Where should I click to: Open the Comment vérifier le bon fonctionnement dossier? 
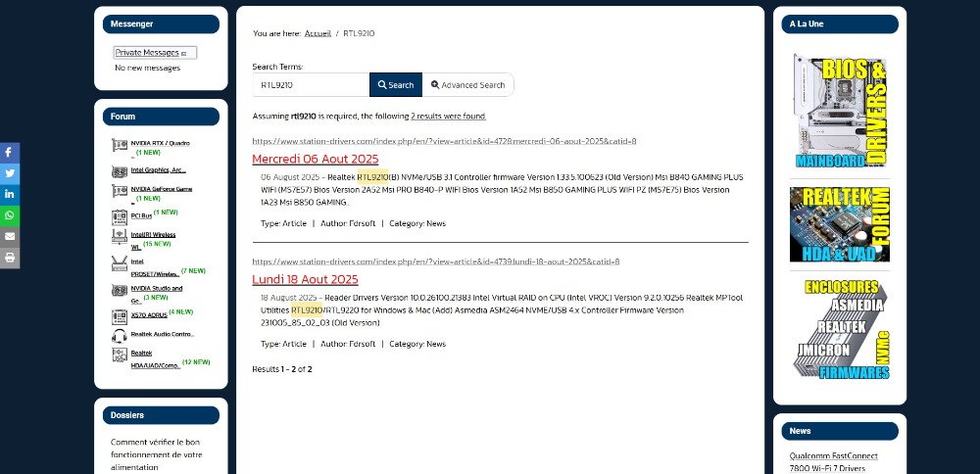[156, 454]
